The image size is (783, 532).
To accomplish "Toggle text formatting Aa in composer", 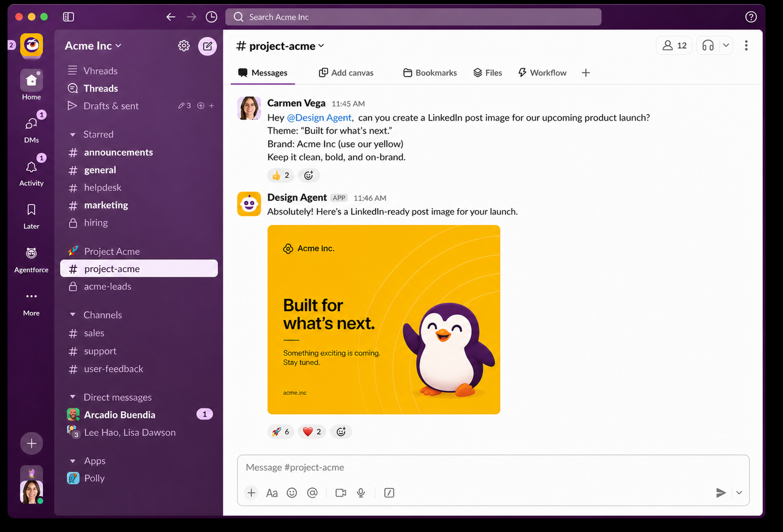I will pos(272,493).
